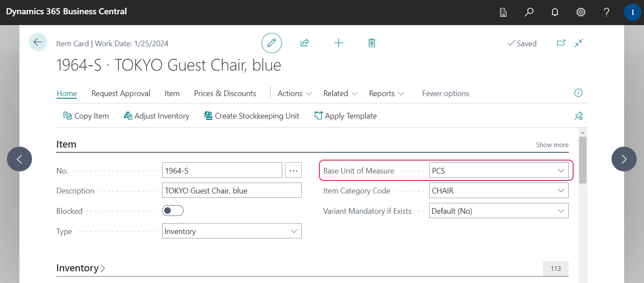Image resolution: width=644 pixels, height=283 pixels.
Task: Open No. field ellipsis assist button
Action: [293, 170]
